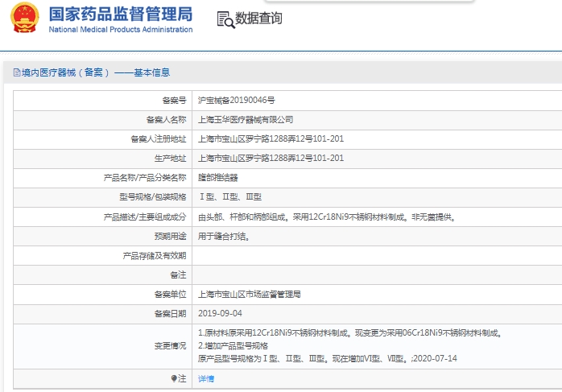
Task: Select change line 2.增加产品型号规格
Action: tap(233, 346)
